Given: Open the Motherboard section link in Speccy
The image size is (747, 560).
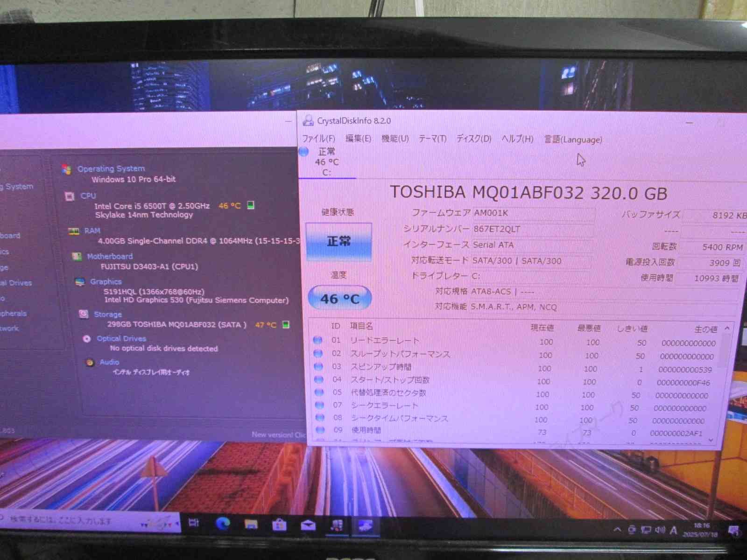Looking at the screenshot, I should point(110,256).
